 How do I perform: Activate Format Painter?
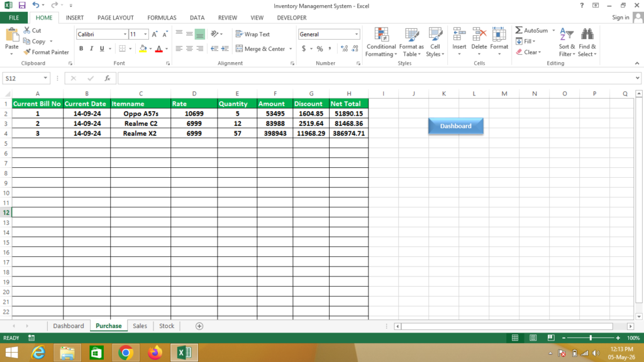coord(46,52)
